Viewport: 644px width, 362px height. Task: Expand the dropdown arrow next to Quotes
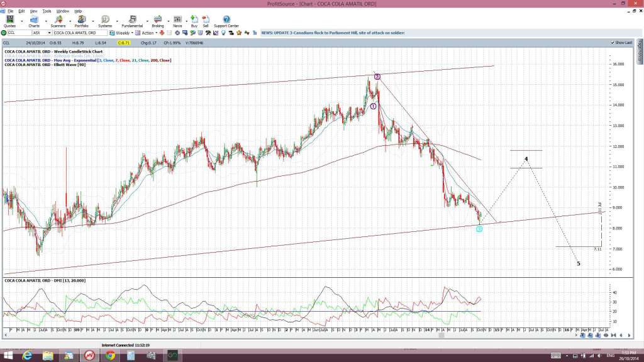click(21, 21)
